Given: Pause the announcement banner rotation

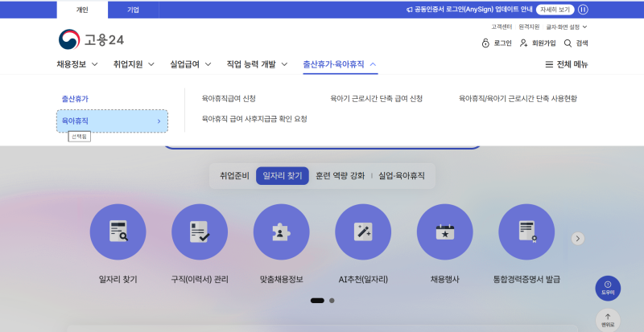Looking at the screenshot, I should click(x=583, y=10).
